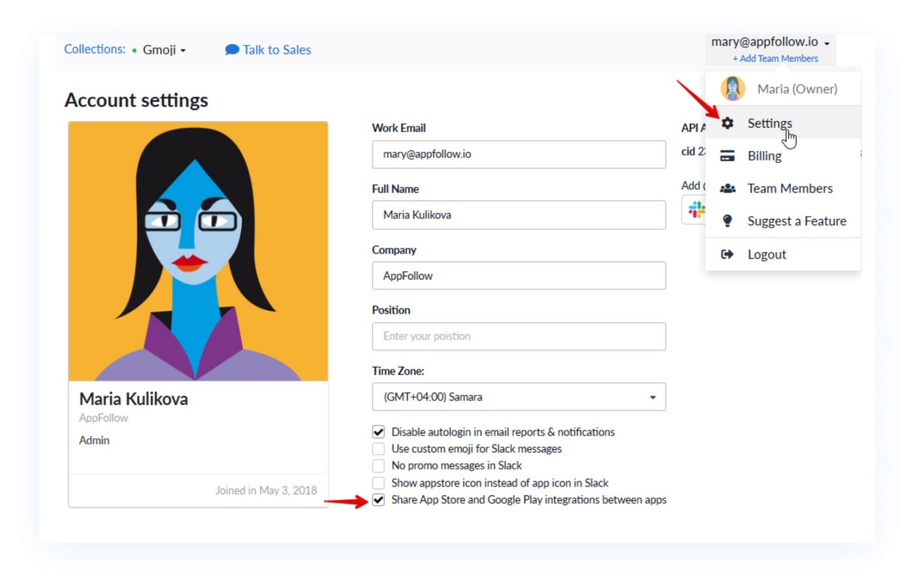The image size is (914, 588).
Task: Uncheck Disable autologin in email reports
Action: click(379, 432)
